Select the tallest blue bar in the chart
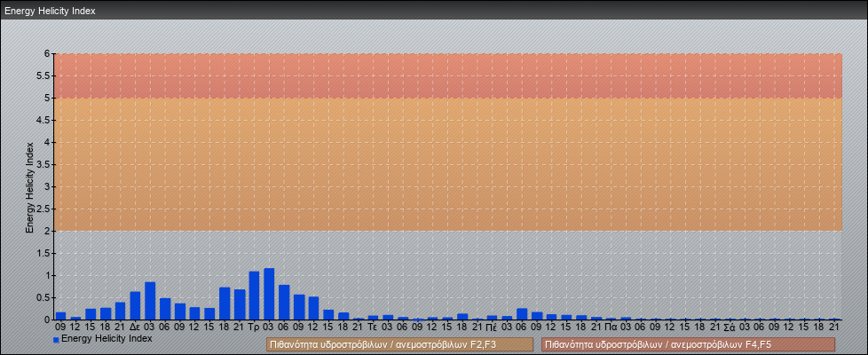868x355 pixels. (x=269, y=294)
